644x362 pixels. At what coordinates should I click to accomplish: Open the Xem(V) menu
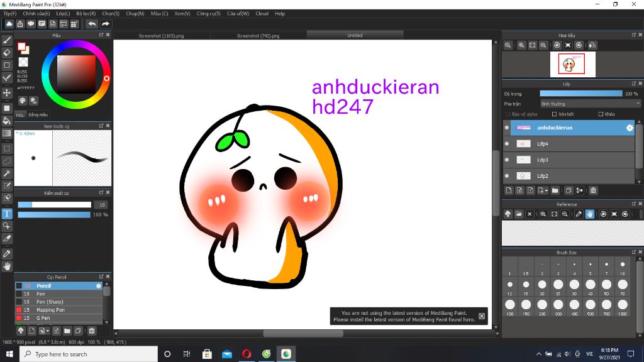pos(182,14)
